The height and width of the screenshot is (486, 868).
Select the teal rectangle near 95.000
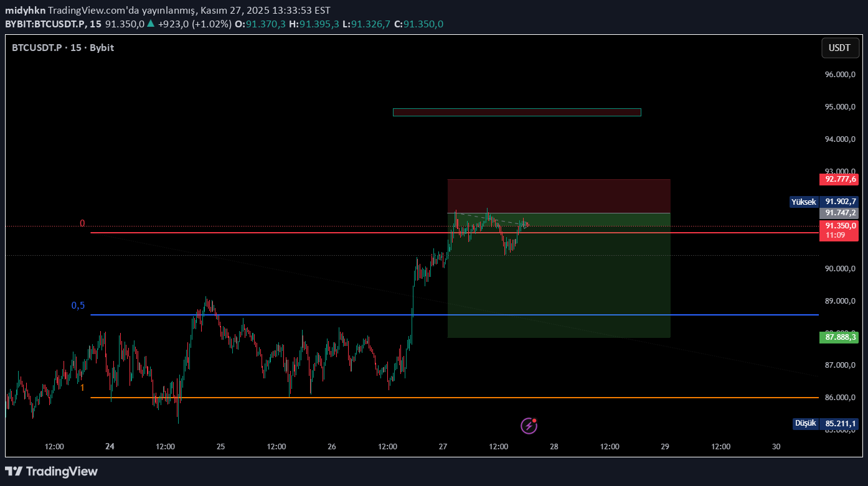point(516,112)
